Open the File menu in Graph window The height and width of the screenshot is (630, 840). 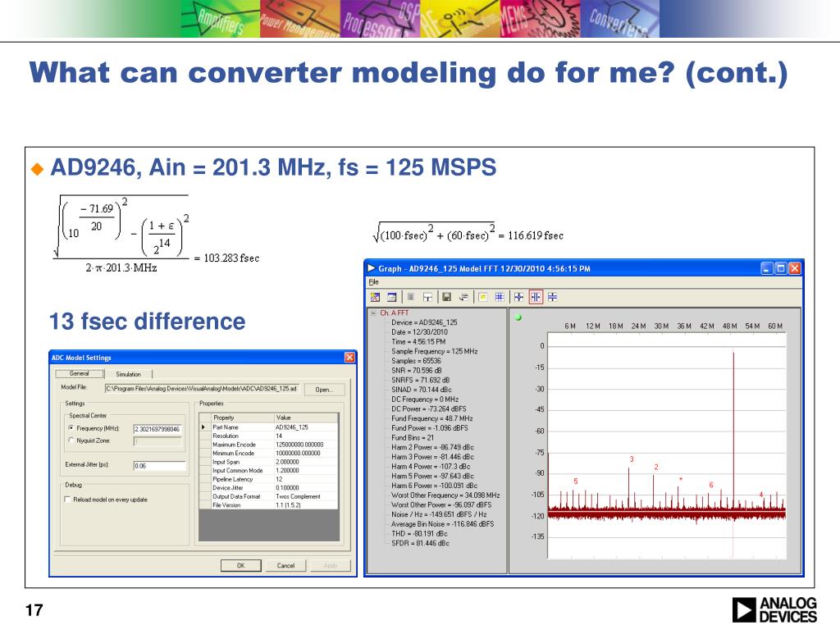tap(373, 282)
